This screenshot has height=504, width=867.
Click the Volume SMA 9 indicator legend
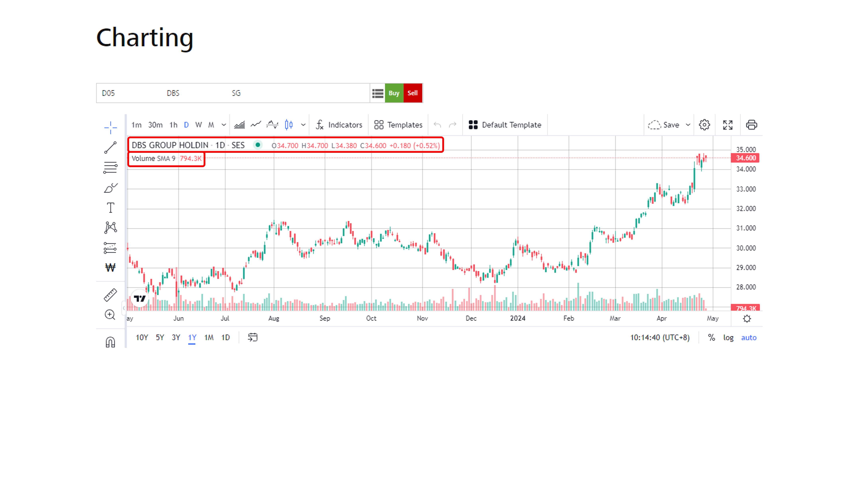(x=167, y=159)
